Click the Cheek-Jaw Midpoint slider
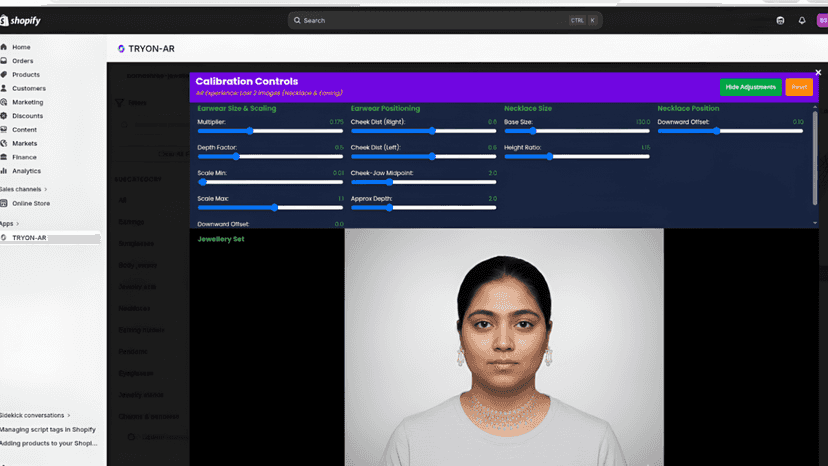 424,182
